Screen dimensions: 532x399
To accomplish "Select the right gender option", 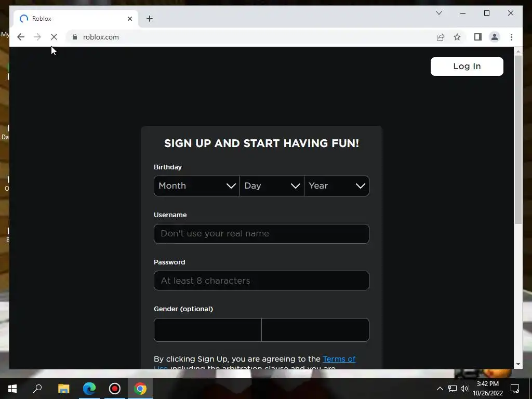I will click(315, 330).
